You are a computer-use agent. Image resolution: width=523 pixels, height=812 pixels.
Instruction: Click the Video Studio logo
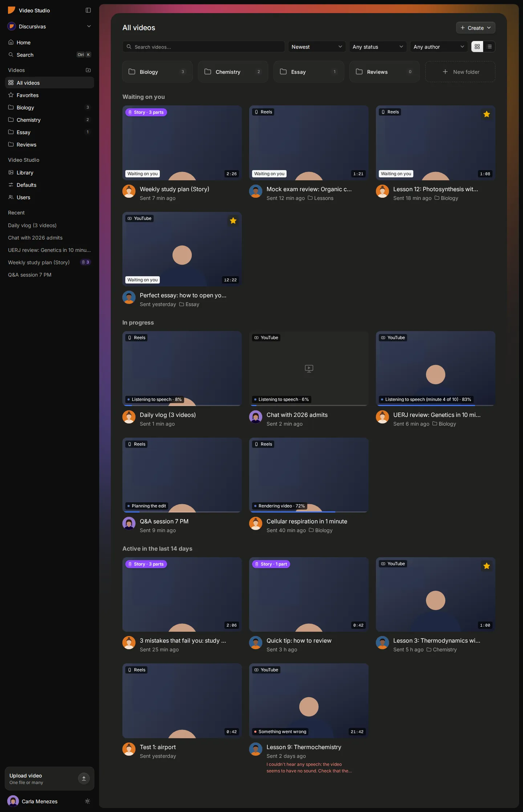(x=12, y=10)
